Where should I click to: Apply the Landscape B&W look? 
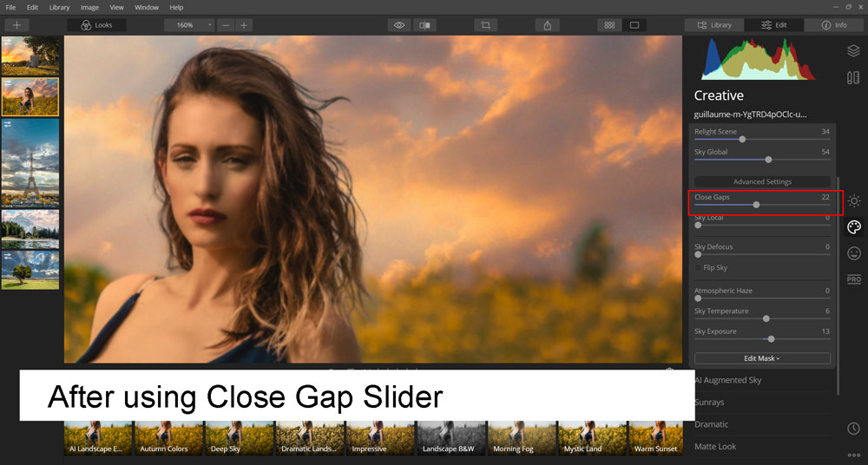[x=451, y=438]
